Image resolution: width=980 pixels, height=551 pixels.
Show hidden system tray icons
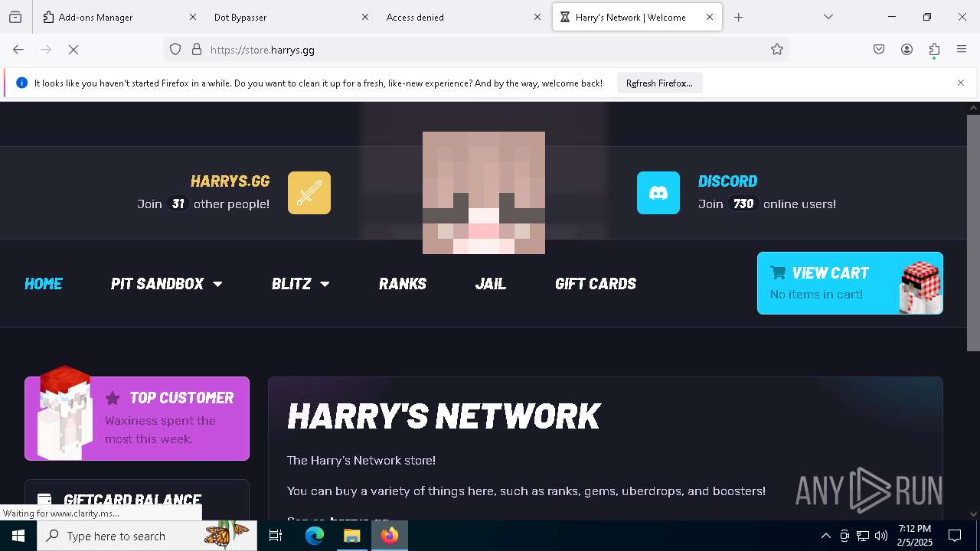point(825,536)
